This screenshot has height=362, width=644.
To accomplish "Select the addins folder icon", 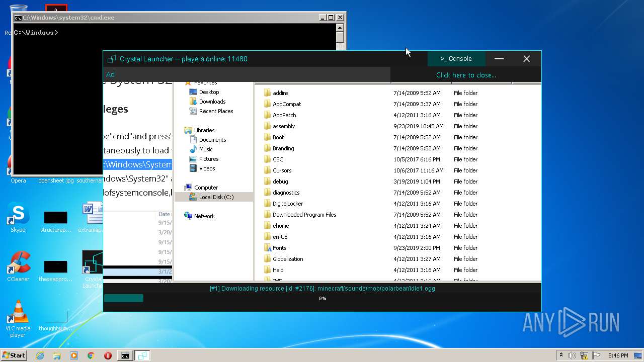I will [x=267, y=93].
